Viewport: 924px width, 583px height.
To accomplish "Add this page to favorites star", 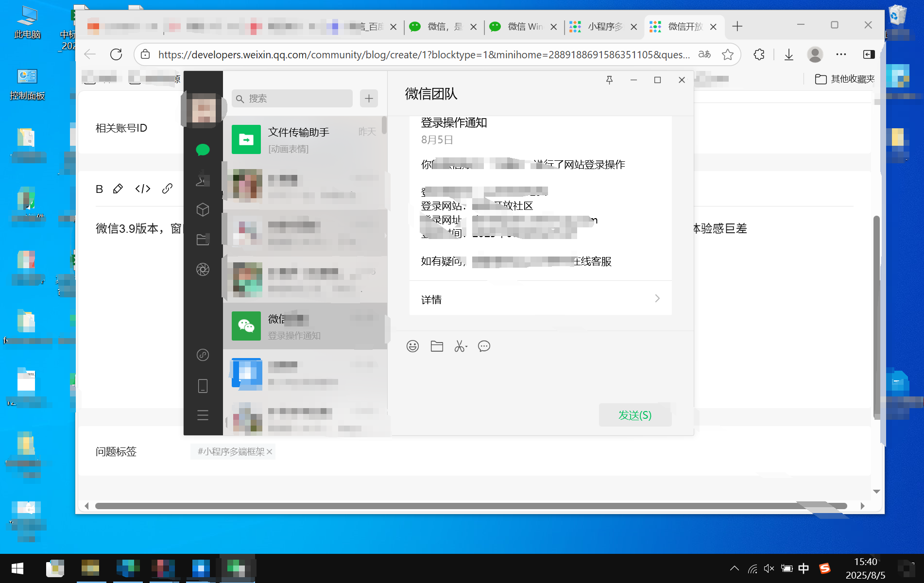I will pyautogui.click(x=728, y=54).
